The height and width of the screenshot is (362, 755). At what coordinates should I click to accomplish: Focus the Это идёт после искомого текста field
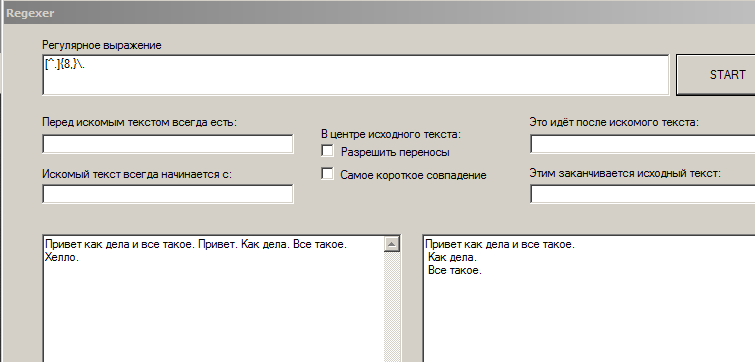click(642, 144)
